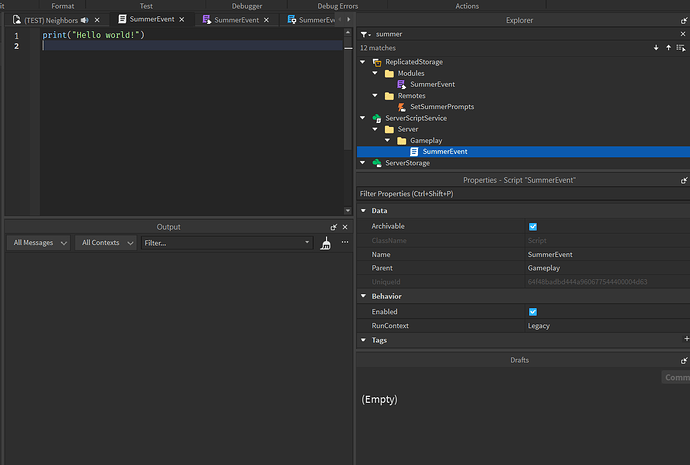The width and height of the screenshot is (690, 465).
Task: Click the Filter Properties search field
Action: click(523, 194)
